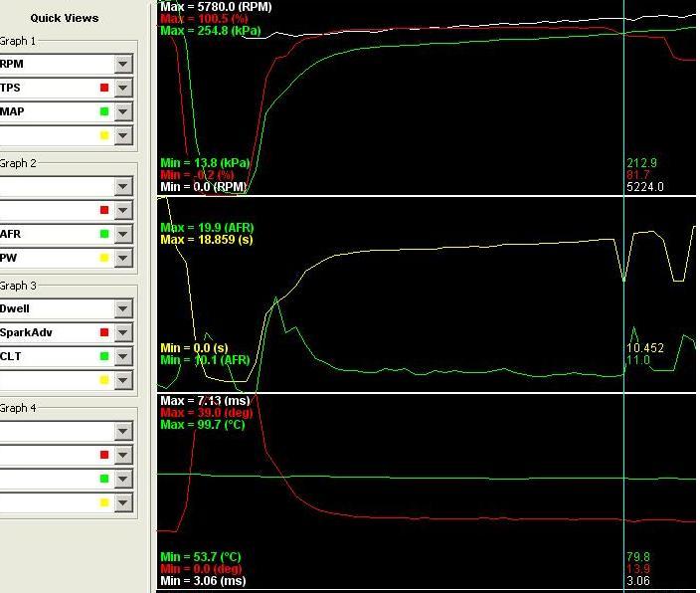
Task: Select the red color swatch beside SparkAdv
Action: click(104, 333)
